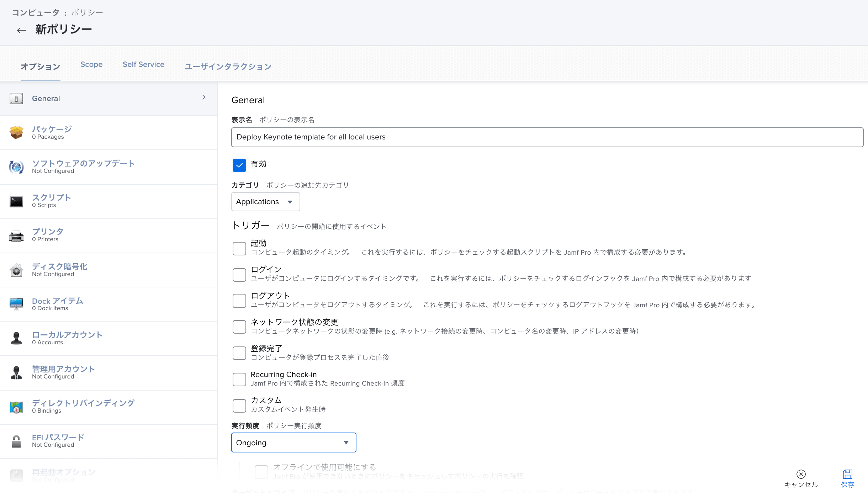
Task: Uncheck the 有効 enabled checkbox
Action: tap(239, 165)
